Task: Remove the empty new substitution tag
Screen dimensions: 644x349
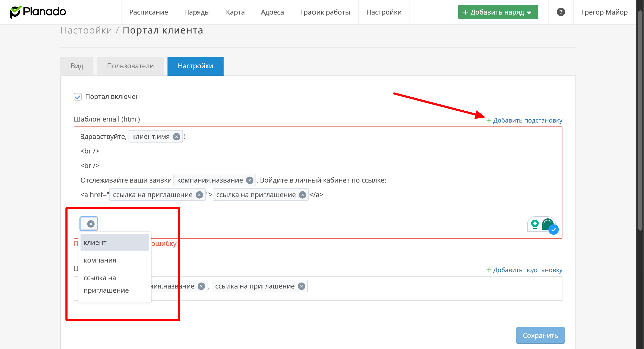Action: (x=91, y=224)
